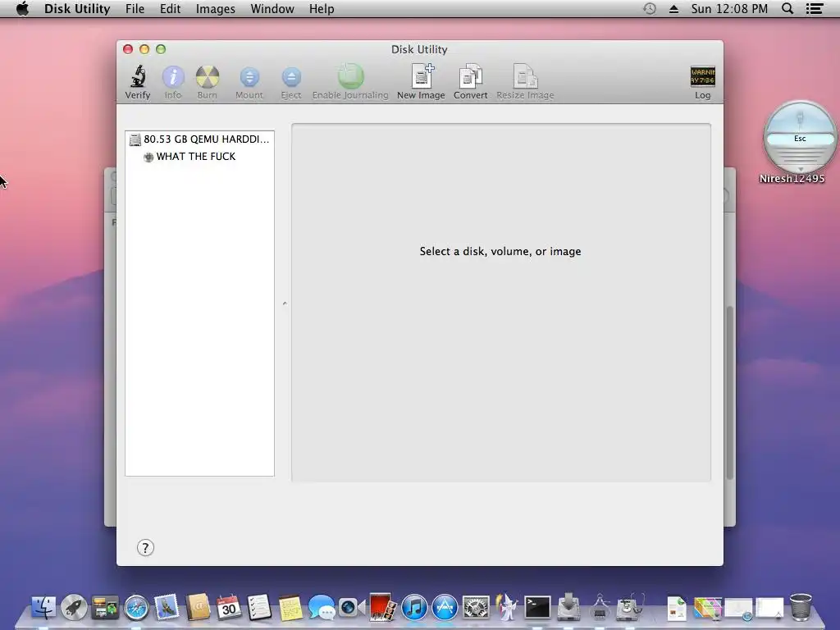The image size is (840, 630).
Task: Open System Preferences gear in Dock
Action: tap(476, 608)
